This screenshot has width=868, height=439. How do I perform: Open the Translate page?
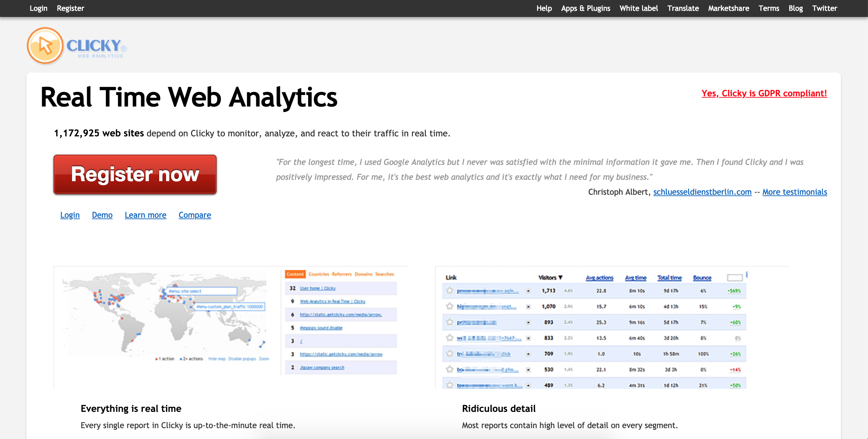point(683,8)
